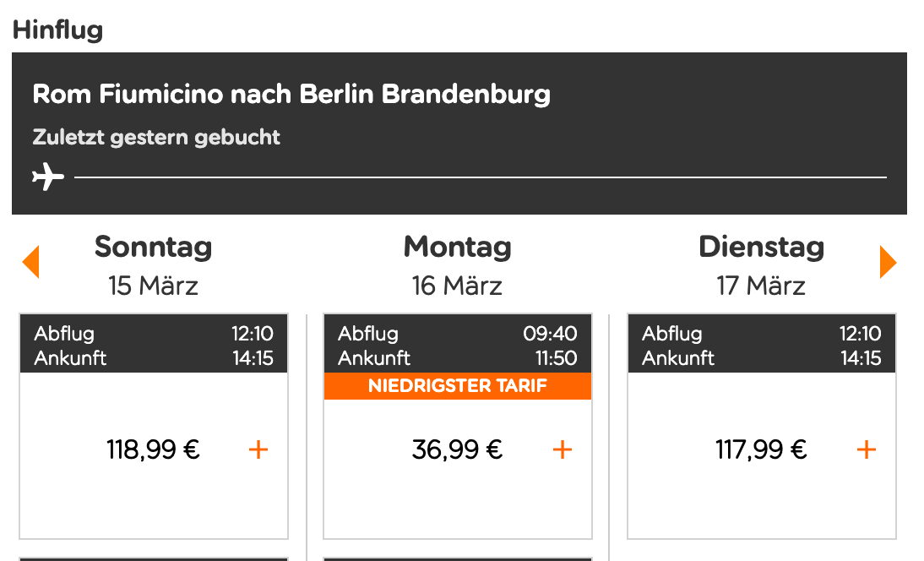The height and width of the screenshot is (561, 924).
Task: Click the Hinflug section heading
Action: (57, 30)
